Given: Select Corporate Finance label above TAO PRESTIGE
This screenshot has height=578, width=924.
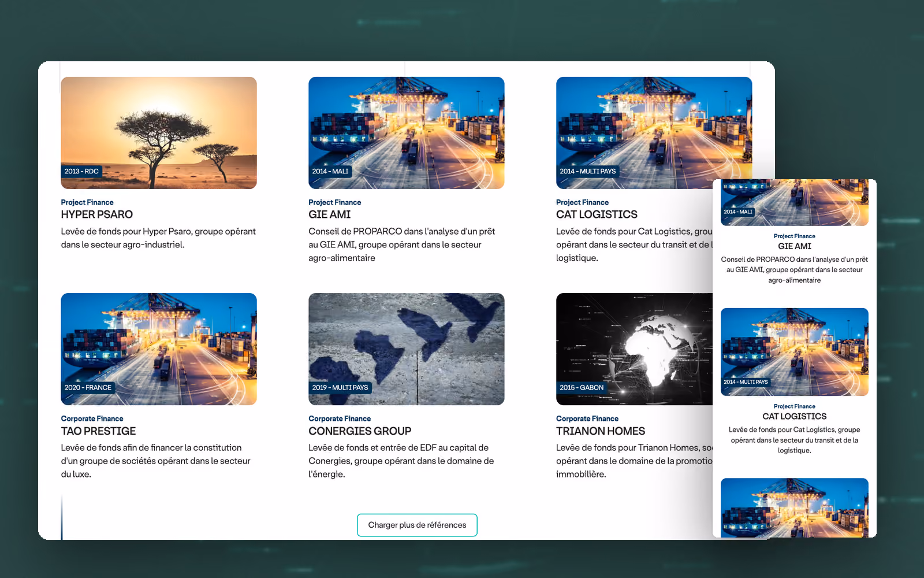Looking at the screenshot, I should pos(92,418).
